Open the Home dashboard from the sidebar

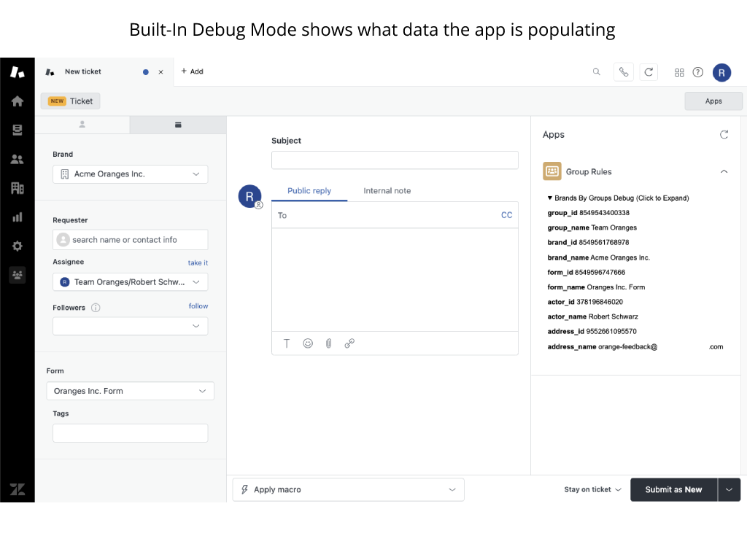click(x=17, y=101)
